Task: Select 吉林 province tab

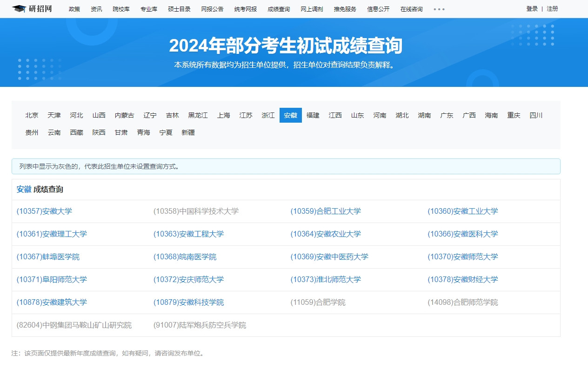Action: coord(173,115)
